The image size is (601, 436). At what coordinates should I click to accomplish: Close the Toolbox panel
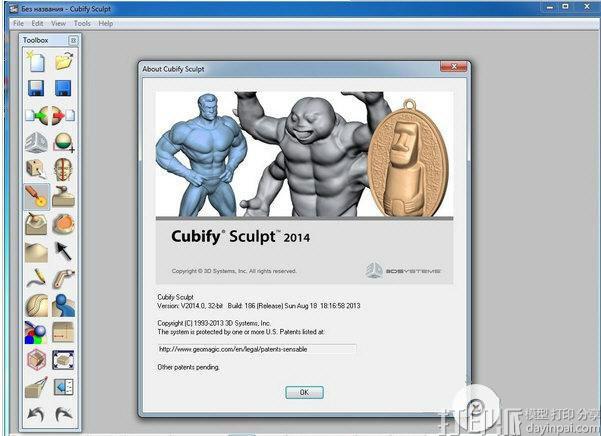(x=73, y=40)
